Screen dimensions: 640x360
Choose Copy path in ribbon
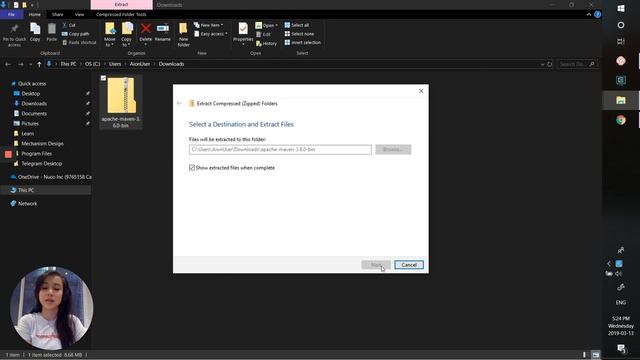(x=76, y=34)
